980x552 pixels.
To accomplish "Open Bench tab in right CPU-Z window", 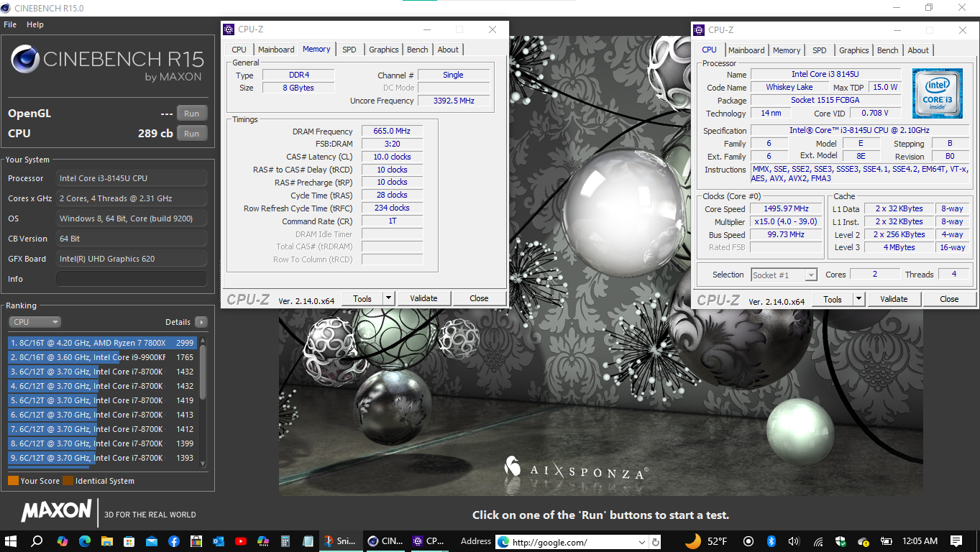I will click(x=887, y=50).
